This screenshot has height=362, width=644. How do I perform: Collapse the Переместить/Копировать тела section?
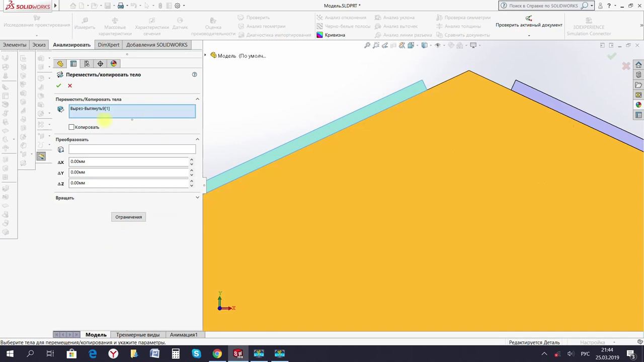tap(197, 99)
